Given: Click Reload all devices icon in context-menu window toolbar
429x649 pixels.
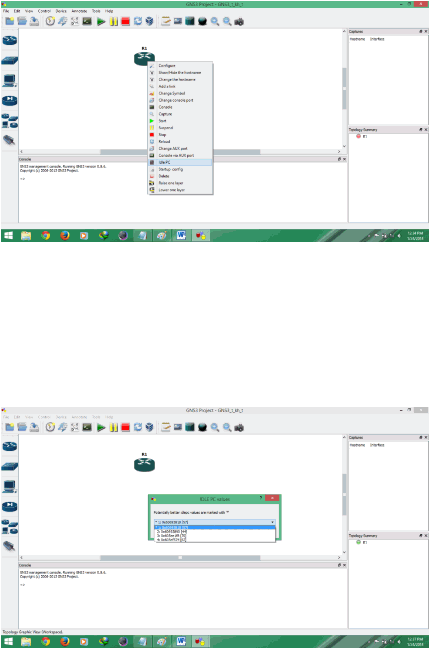Looking at the screenshot, I should coord(137,21).
